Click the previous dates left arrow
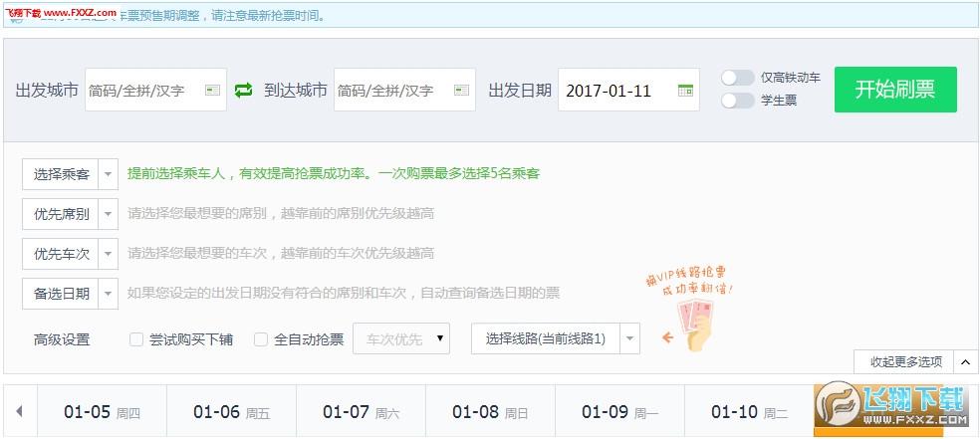The height and width of the screenshot is (439, 980). 20,412
